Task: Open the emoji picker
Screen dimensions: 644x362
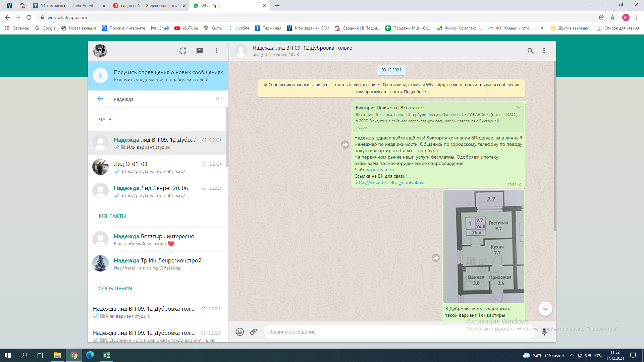Action: [x=240, y=332]
